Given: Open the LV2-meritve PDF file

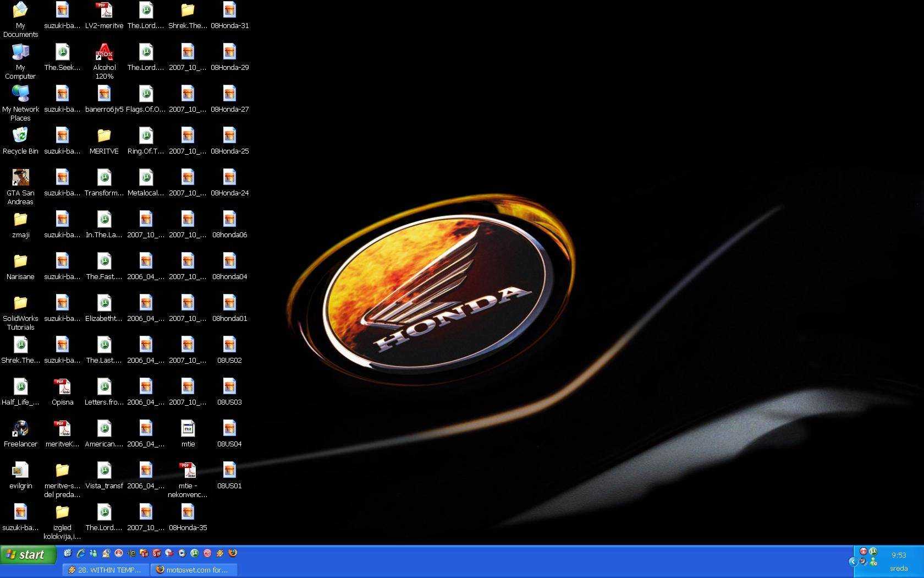Looking at the screenshot, I should pyautogui.click(x=104, y=15).
